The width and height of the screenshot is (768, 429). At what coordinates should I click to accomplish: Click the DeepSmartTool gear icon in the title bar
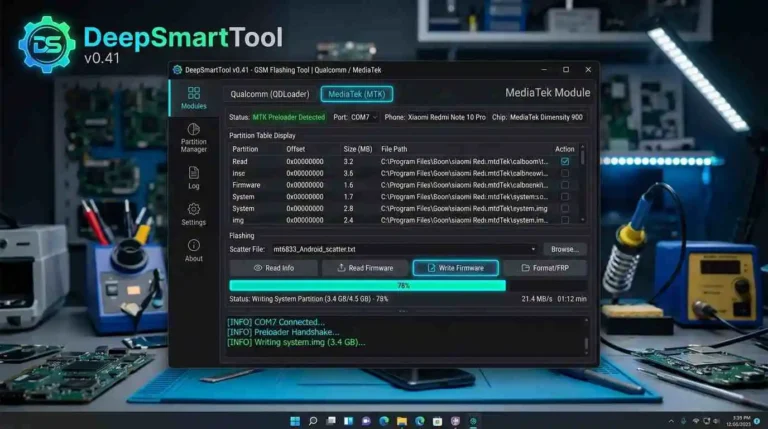[x=177, y=70]
